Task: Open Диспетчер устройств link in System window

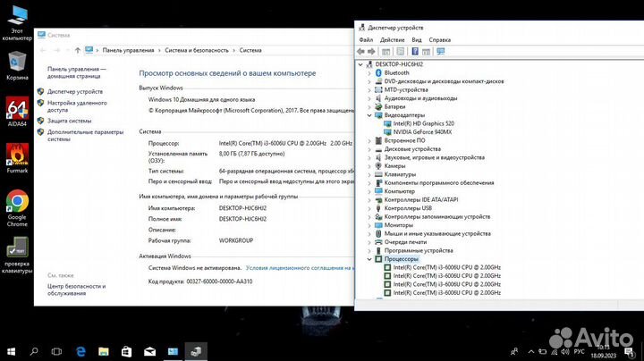Action: [75, 91]
